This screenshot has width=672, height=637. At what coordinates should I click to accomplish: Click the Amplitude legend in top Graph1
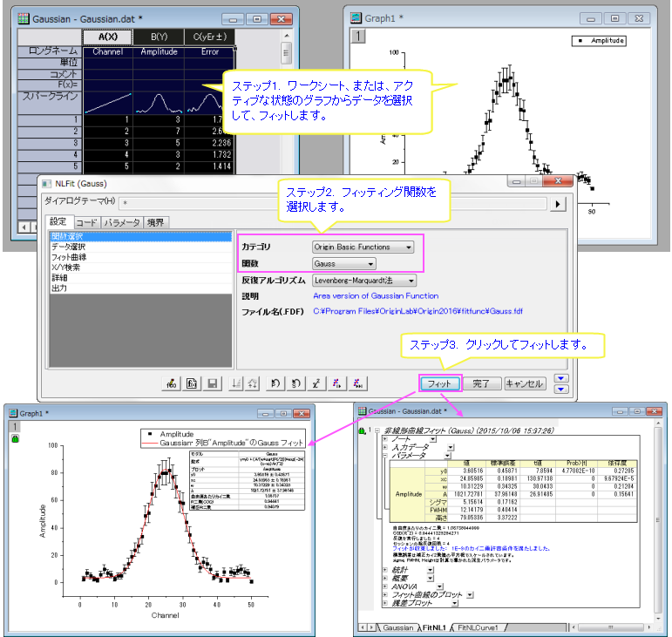pos(599,41)
